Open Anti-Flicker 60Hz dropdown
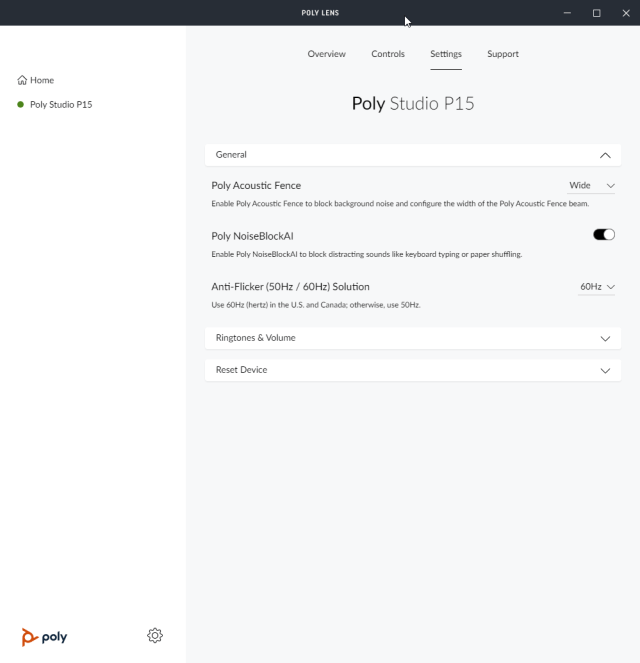This screenshot has height=663, width=640. [596, 287]
